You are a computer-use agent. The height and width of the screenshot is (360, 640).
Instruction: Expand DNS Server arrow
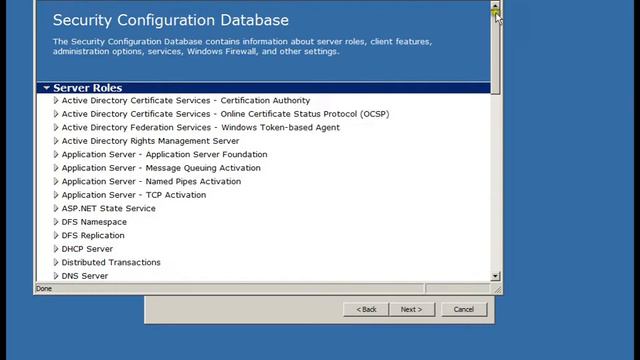(56, 276)
